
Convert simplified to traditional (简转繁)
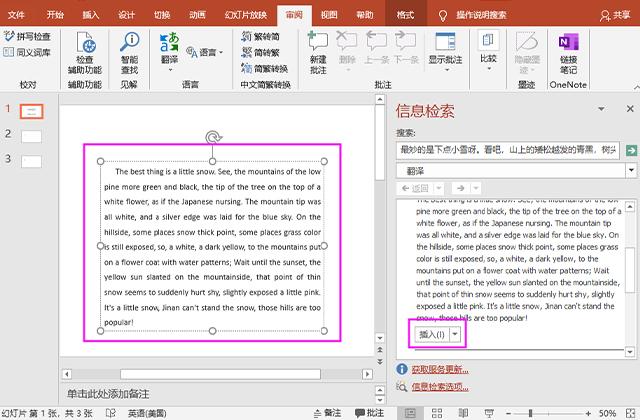point(260,52)
